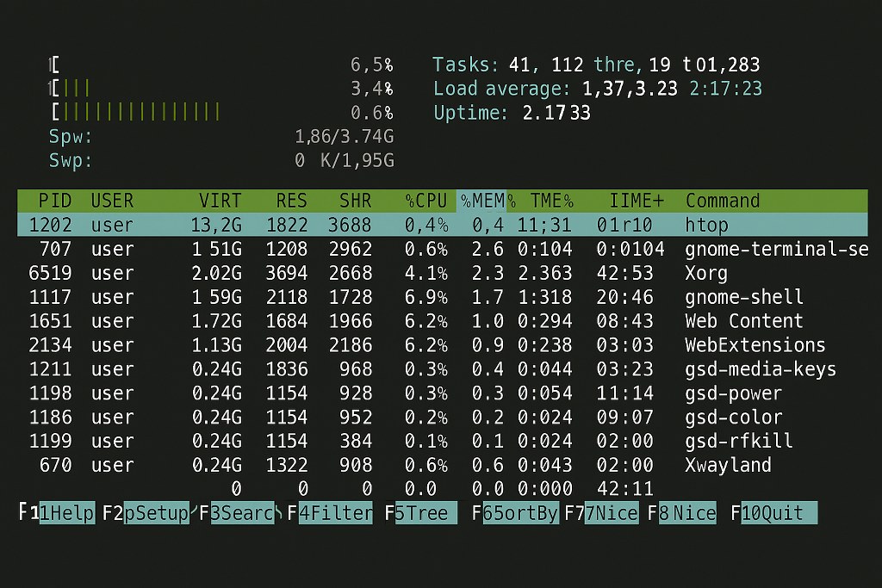Click PID 1651 cell

(50, 321)
